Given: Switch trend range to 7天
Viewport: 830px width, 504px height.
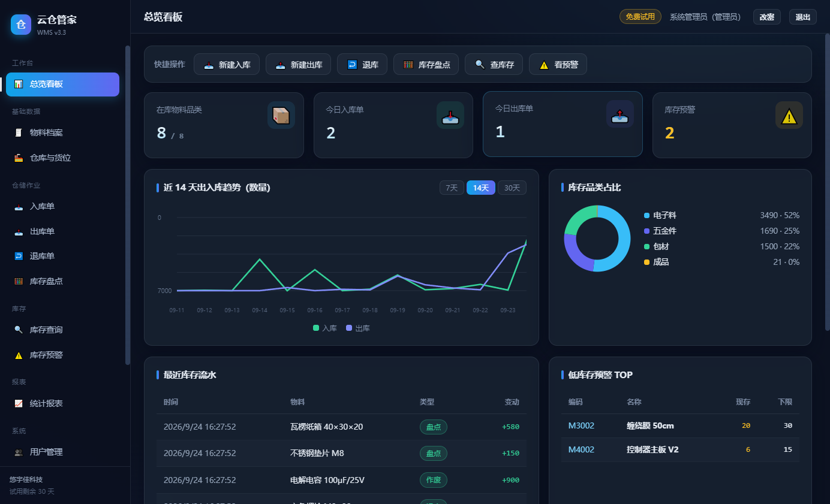Looking at the screenshot, I should 452,188.
